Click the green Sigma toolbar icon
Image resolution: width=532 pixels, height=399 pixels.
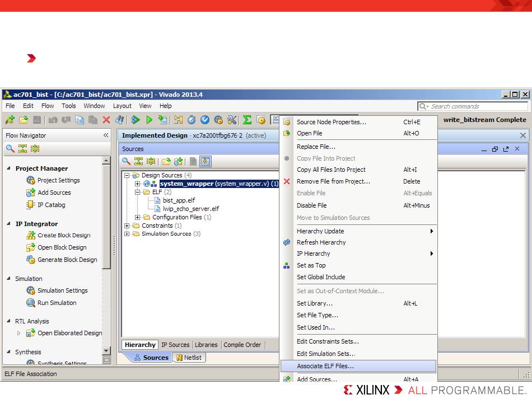click(x=248, y=120)
